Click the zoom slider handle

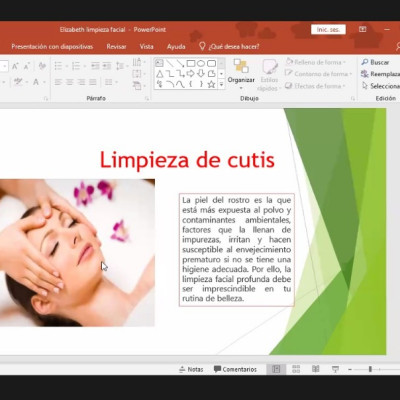pos(370,369)
